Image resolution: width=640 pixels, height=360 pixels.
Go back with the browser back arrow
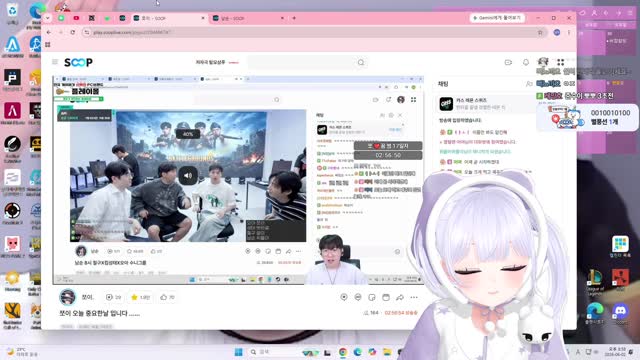(x=49, y=32)
